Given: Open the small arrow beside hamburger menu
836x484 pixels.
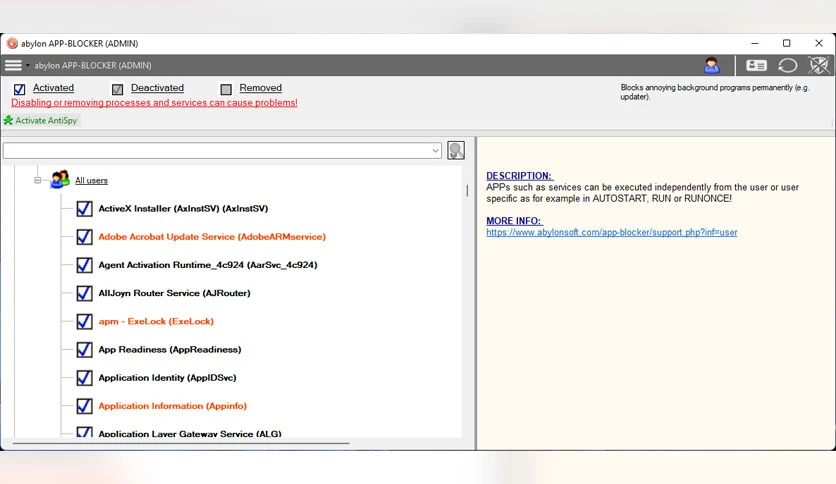Looking at the screenshot, I should (x=28, y=65).
